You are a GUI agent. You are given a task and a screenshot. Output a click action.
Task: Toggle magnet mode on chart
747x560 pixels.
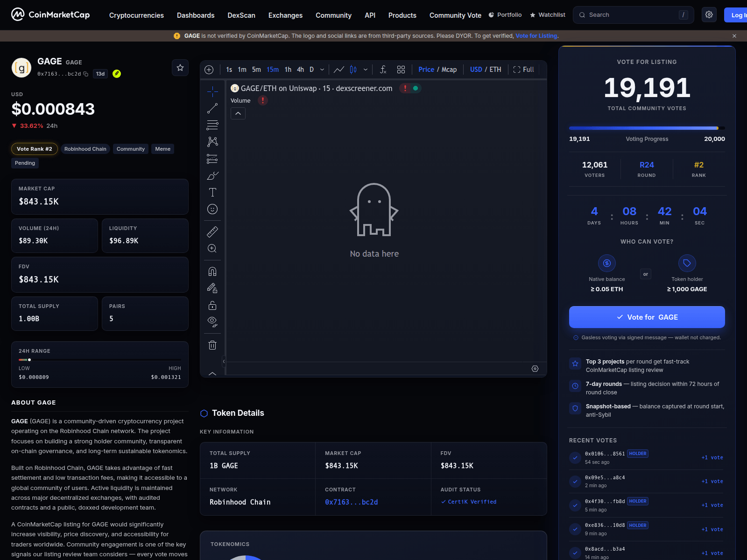point(212,272)
